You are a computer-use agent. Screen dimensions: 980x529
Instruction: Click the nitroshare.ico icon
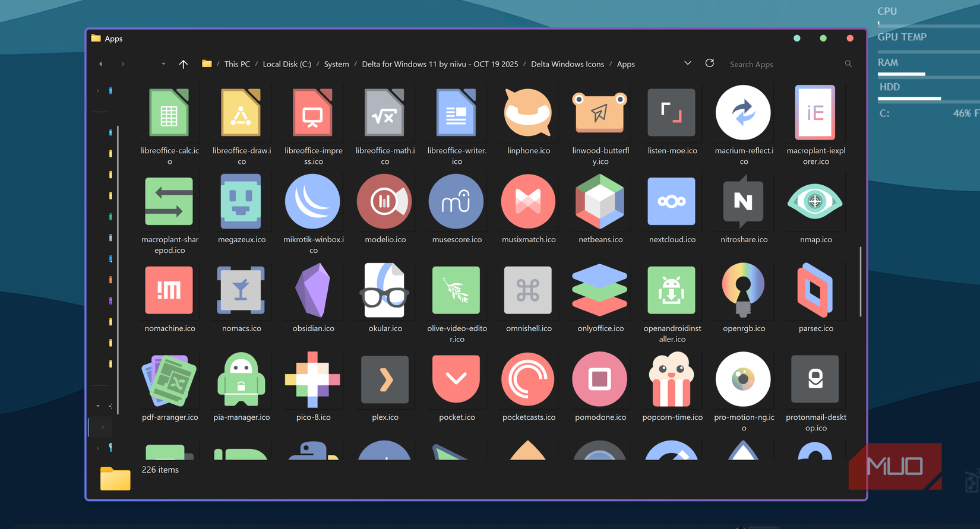(744, 202)
